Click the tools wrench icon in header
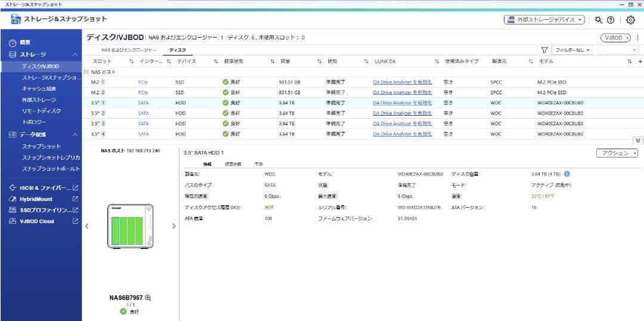 point(599,20)
